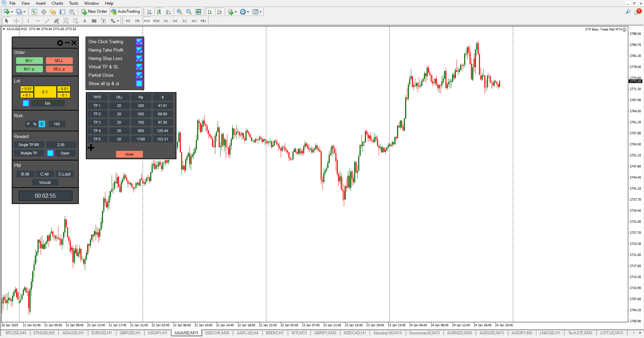Click the Zoom Out magnifier icon
This screenshot has width=644, height=338.
click(189, 12)
